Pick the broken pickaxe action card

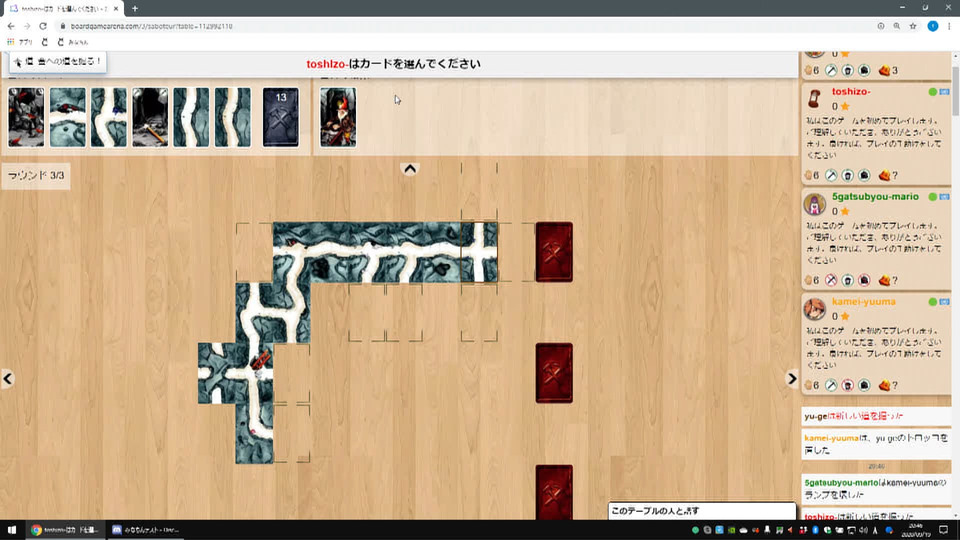click(150, 117)
